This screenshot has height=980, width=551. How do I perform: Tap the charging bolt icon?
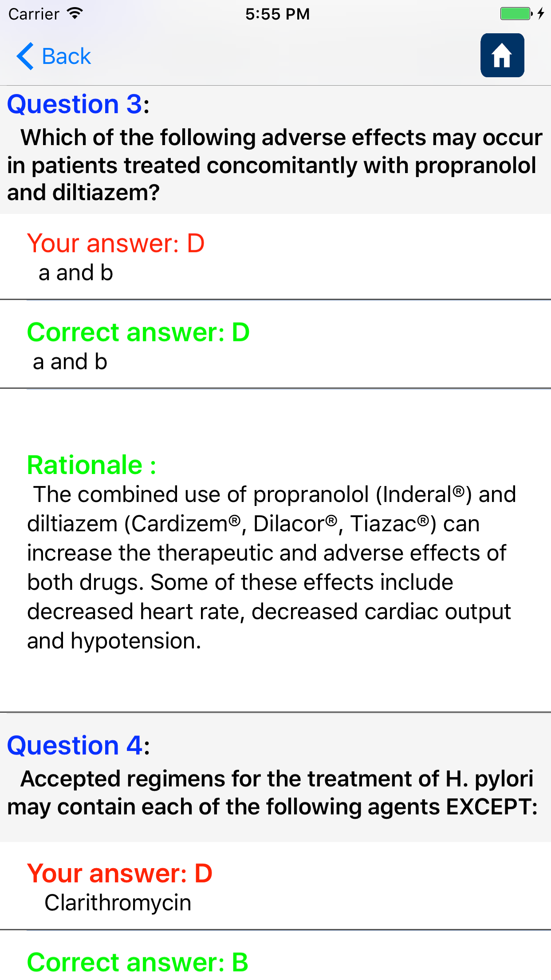coord(540,14)
